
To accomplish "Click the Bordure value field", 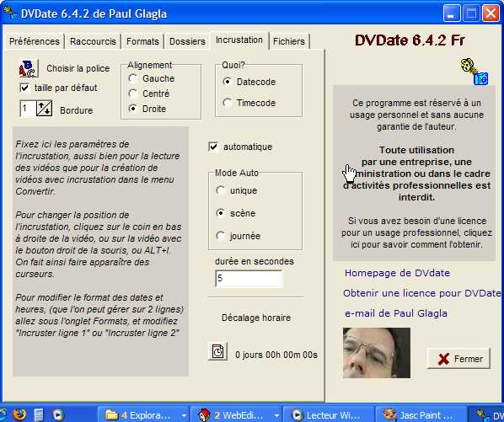I will click(28, 109).
